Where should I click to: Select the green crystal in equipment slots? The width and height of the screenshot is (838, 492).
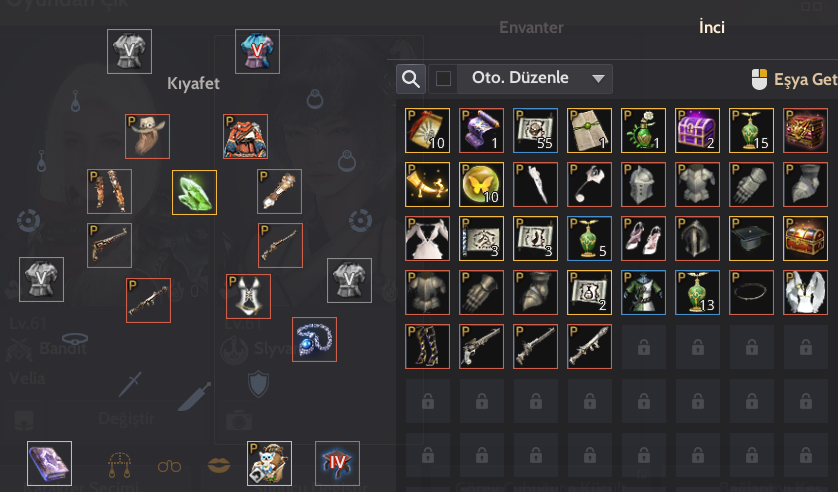[194, 192]
